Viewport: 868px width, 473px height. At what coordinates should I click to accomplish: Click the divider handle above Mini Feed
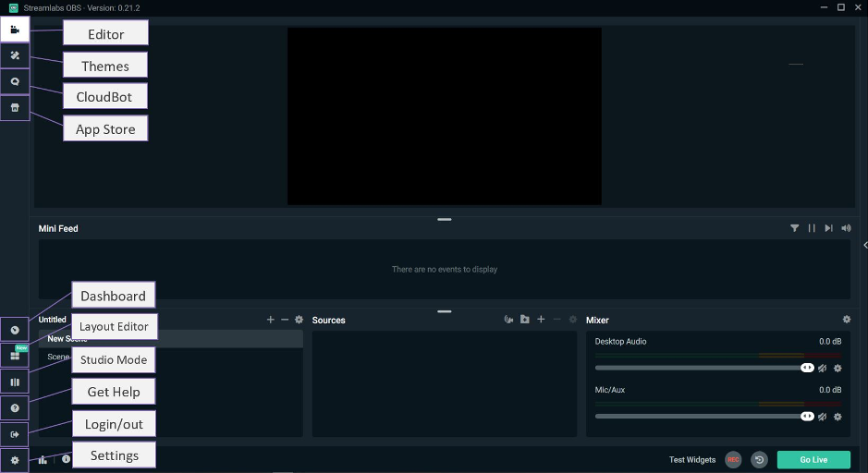pos(445,220)
